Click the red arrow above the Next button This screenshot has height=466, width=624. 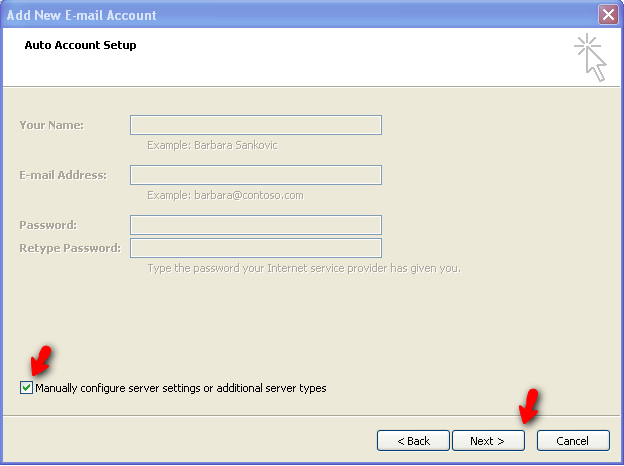(528, 405)
